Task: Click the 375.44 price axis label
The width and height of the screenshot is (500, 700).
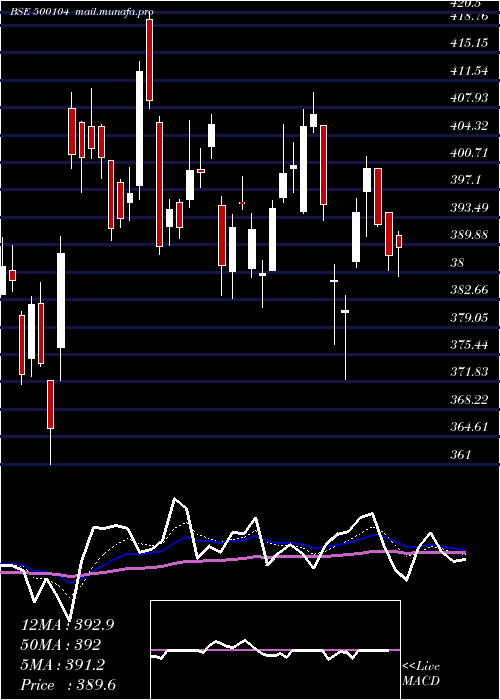Action: [469, 345]
